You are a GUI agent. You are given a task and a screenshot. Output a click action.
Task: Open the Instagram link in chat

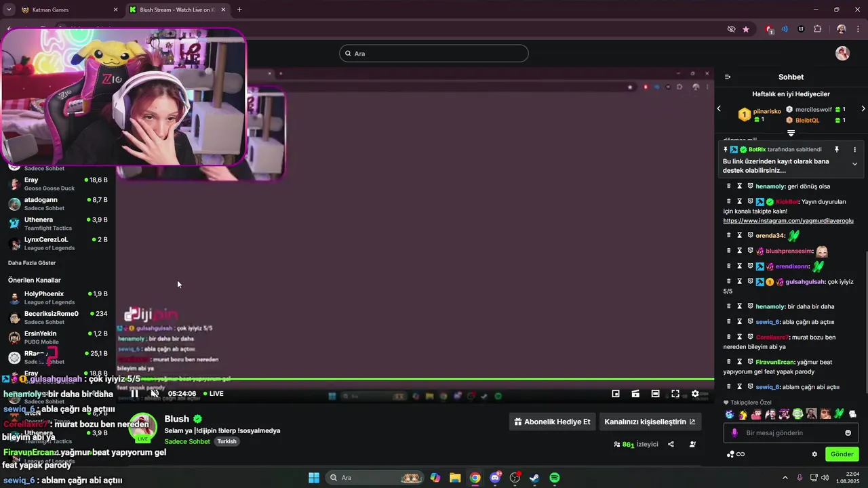click(788, 221)
